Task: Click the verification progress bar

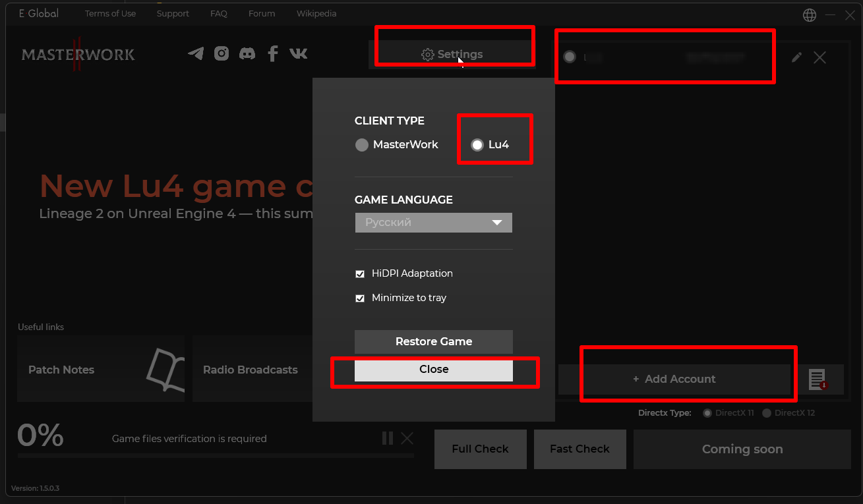Action: click(216, 455)
